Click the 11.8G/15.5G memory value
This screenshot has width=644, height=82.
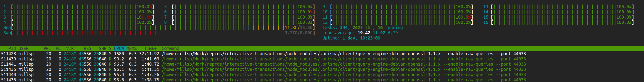tap(299, 27)
